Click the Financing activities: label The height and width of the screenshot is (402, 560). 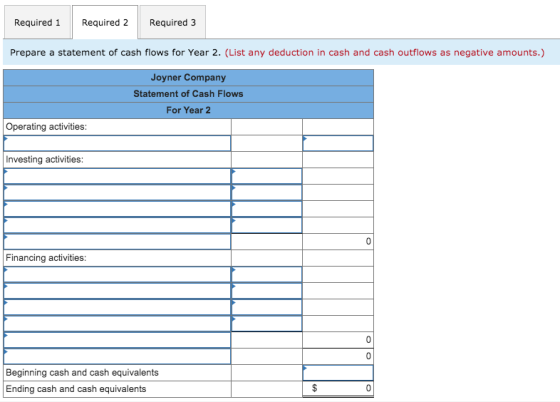tap(46, 258)
